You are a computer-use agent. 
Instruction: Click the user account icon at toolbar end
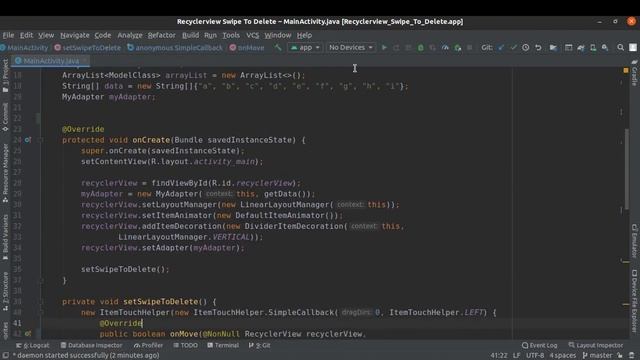tap(633, 48)
